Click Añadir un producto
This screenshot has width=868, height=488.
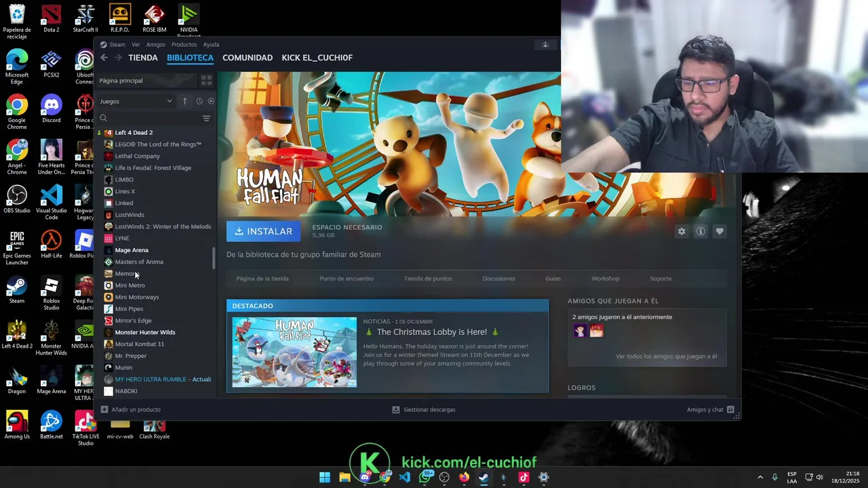[131, 409]
